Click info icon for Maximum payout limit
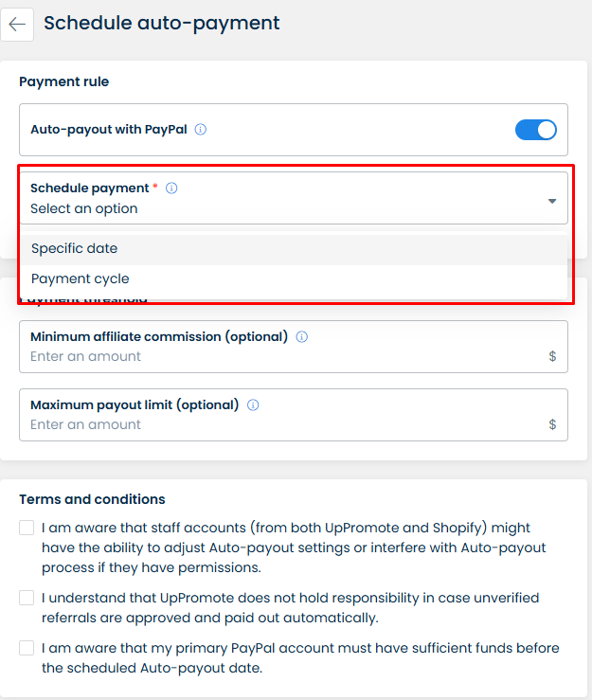The height and width of the screenshot is (700, 592). 253,404
